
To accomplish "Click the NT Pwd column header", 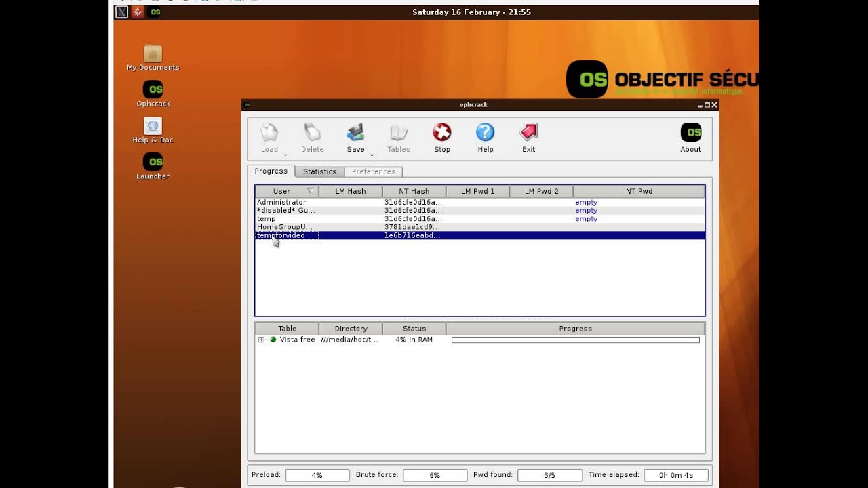I will point(639,191).
